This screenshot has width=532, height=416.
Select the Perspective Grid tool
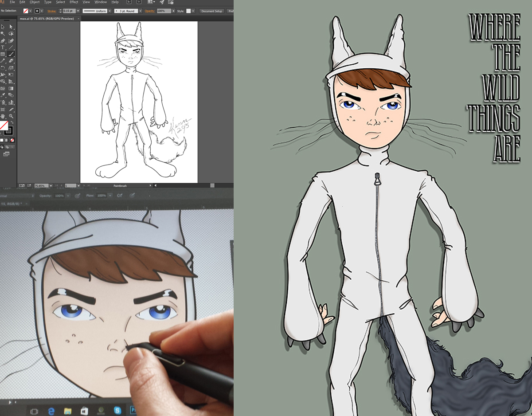click(x=11, y=81)
